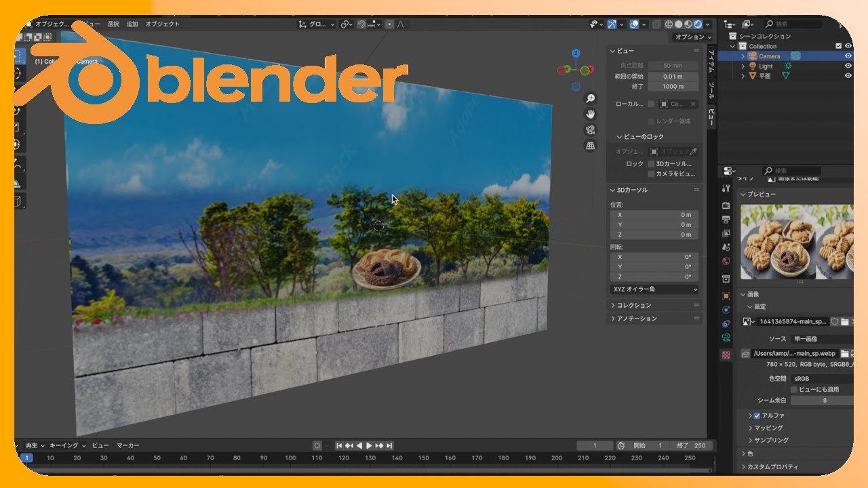This screenshot has width=868, height=488.
Task: Open the Render properties tab icon
Action: coord(726,205)
